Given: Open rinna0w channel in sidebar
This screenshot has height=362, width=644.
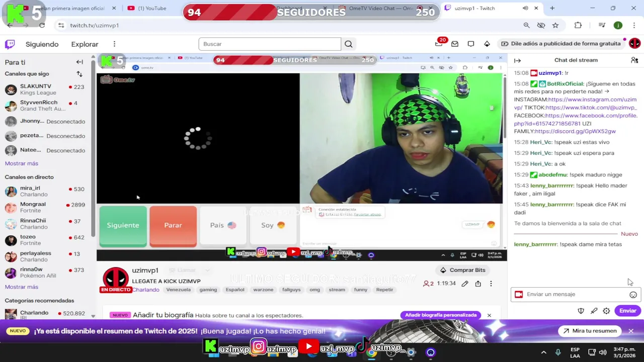Looking at the screenshot, I should [46, 273].
